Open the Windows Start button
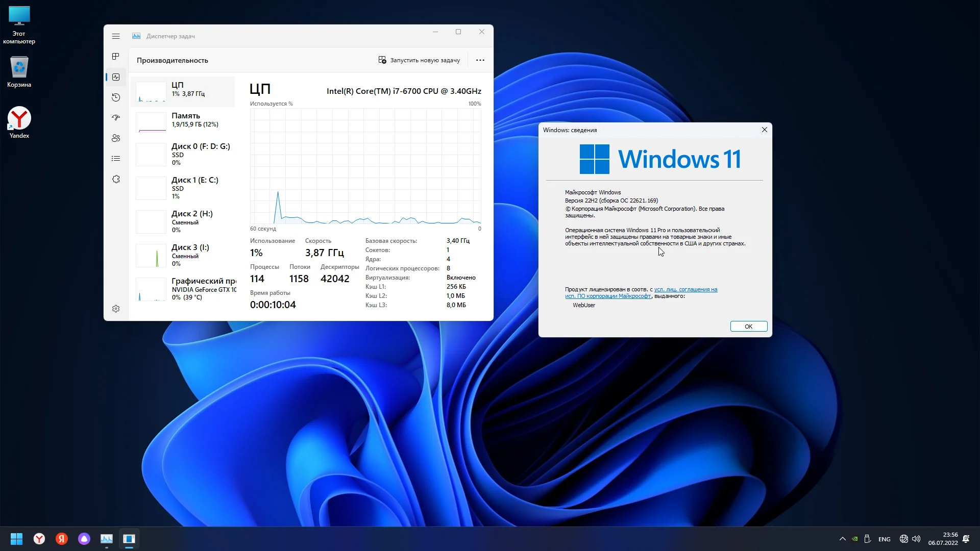 click(x=16, y=539)
